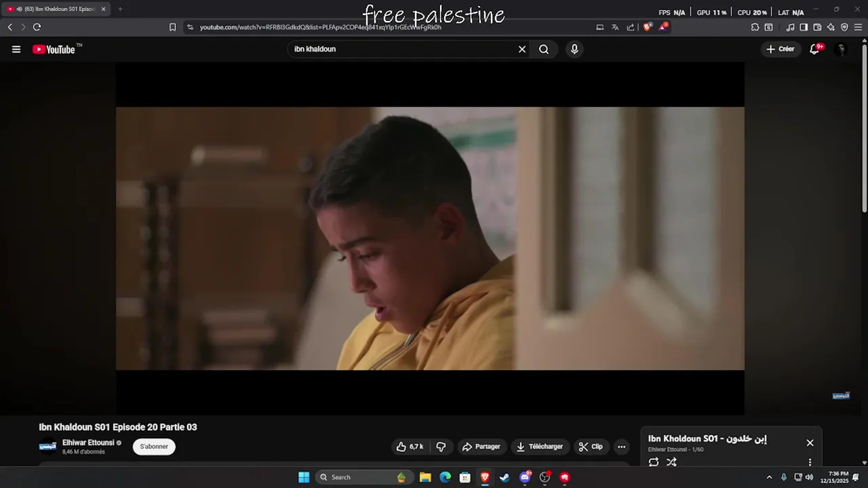This screenshot has height=488, width=868.
Task: Close the Ibn Kholdoun S01 playlist panel
Action: pyautogui.click(x=810, y=443)
